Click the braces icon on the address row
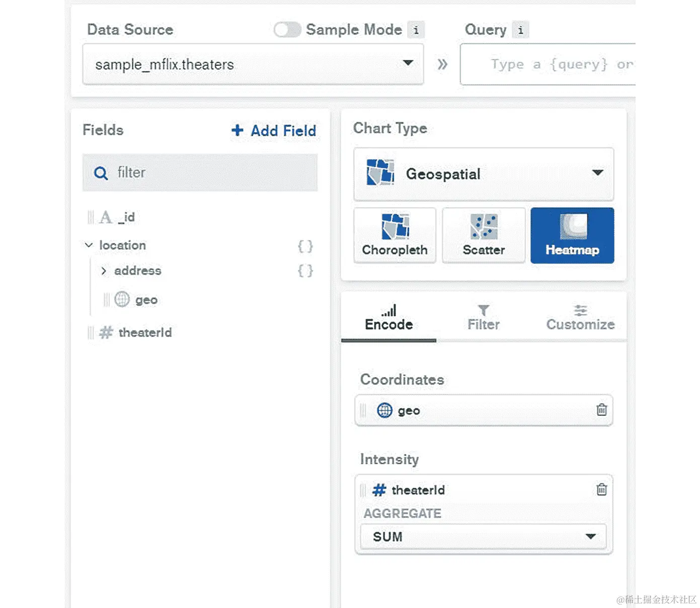The image size is (700, 608). click(x=305, y=271)
